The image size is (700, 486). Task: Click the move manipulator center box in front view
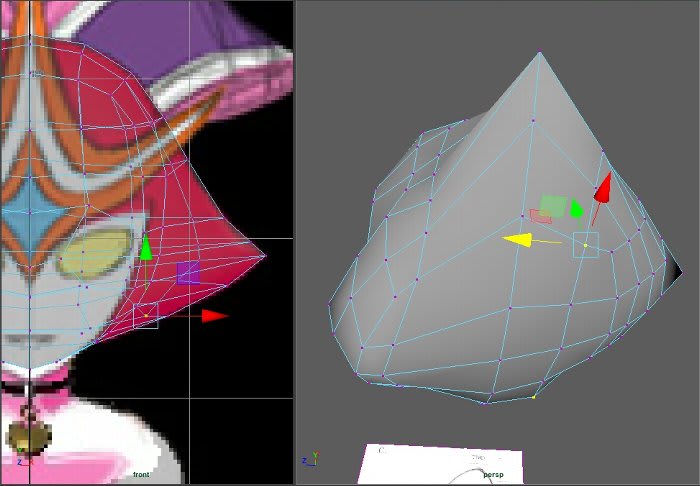(x=146, y=316)
